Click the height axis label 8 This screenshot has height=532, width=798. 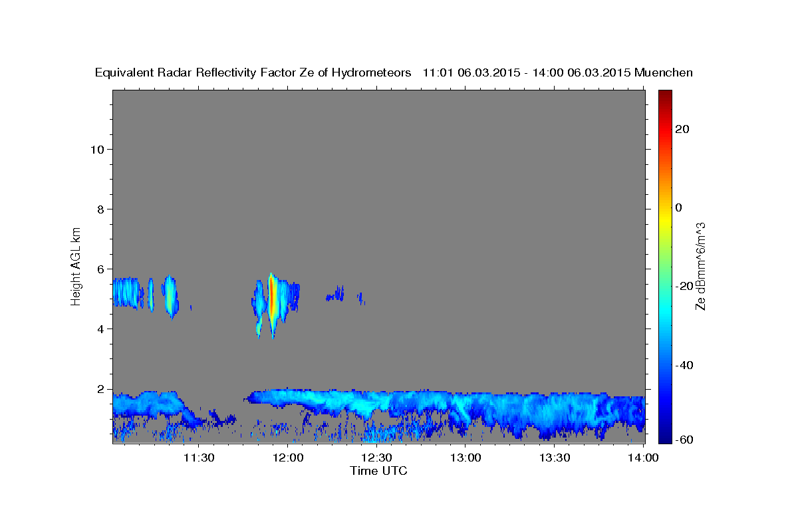point(100,209)
